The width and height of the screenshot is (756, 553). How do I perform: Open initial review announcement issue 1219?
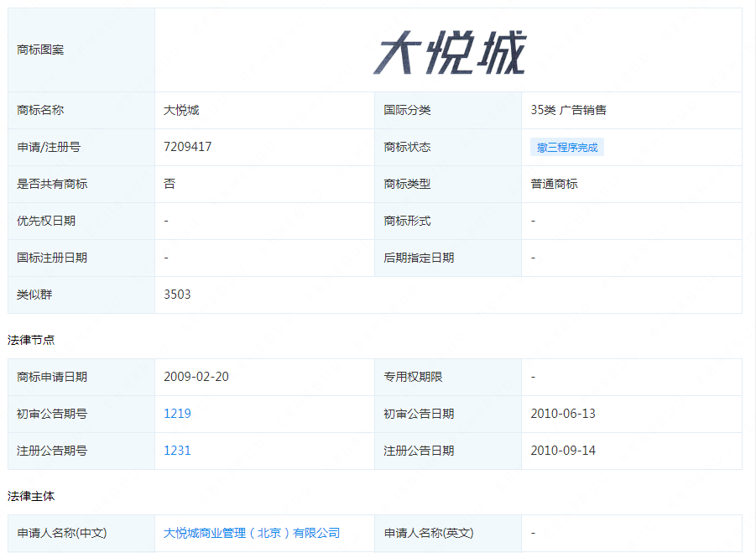177,414
